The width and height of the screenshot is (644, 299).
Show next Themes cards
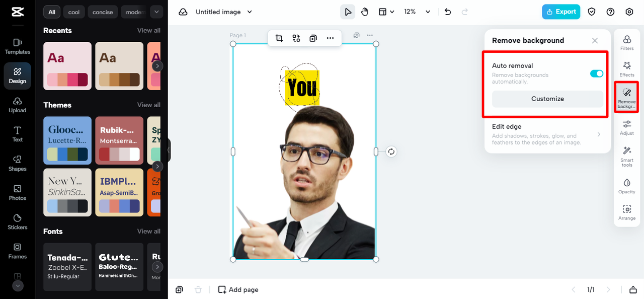point(157,166)
